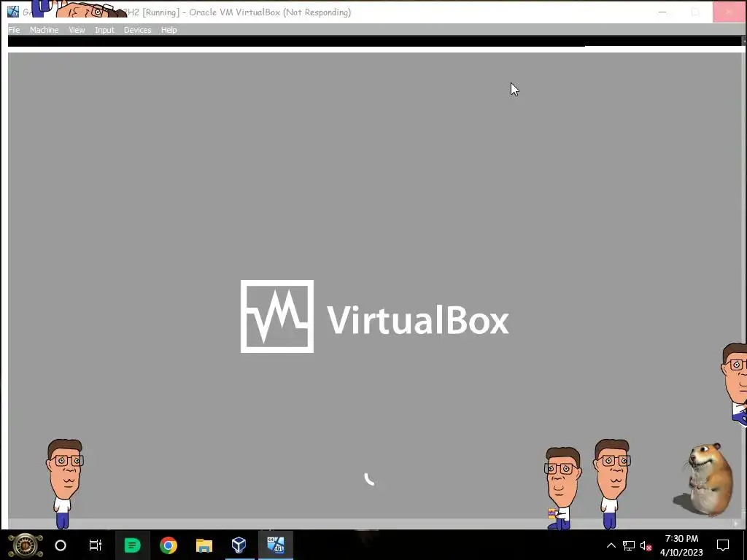
Task: Click the muted volume tray icon
Action: [646, 545]
